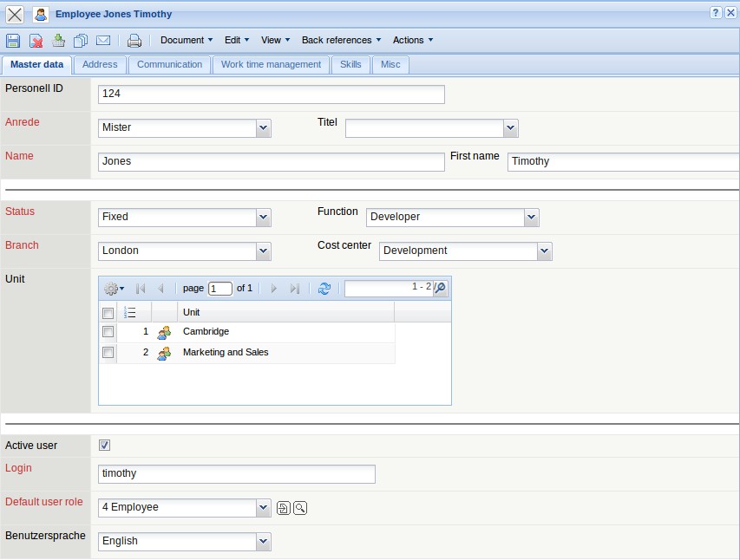
Task: Open the Back references menu
Action: tap(341, 41)
